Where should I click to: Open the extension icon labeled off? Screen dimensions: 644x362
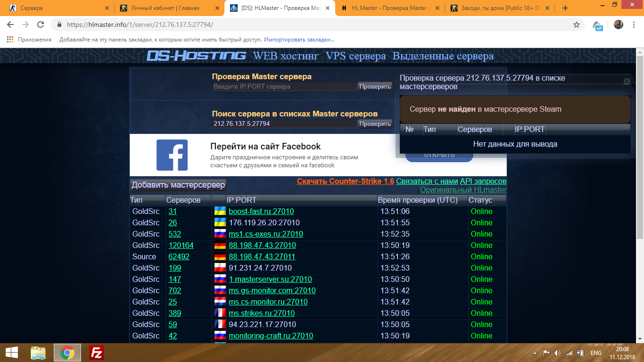point(597,25)
